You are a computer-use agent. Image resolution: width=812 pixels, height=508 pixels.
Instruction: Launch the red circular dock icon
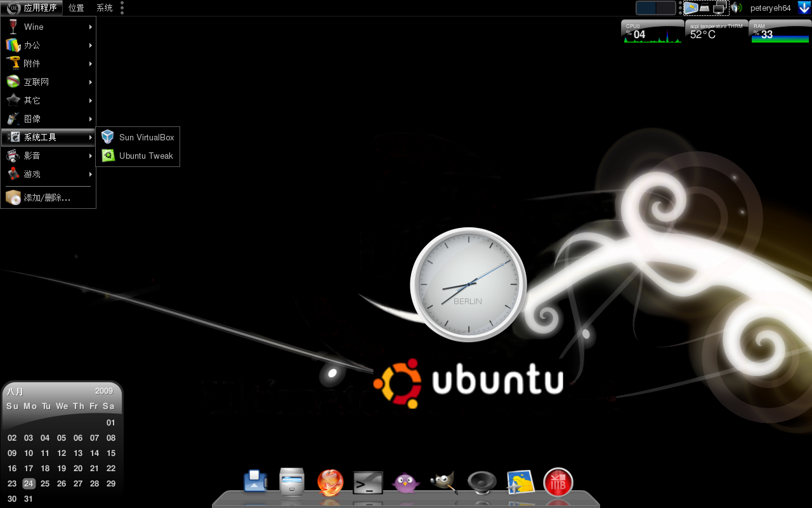(x=558, y=483)
